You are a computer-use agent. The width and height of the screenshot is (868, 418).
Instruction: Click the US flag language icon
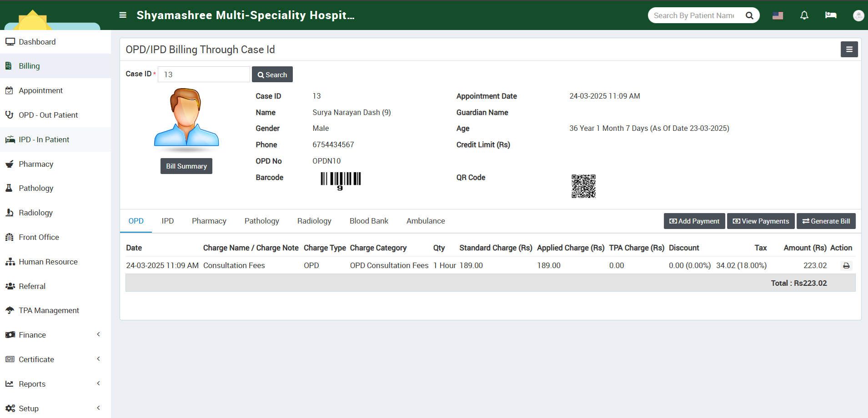click(x=778, y=15)
